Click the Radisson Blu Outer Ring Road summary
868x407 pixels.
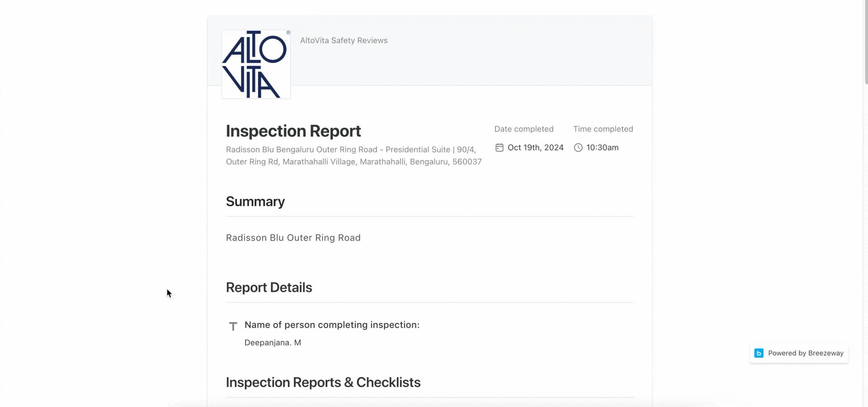tap(293, 238)
